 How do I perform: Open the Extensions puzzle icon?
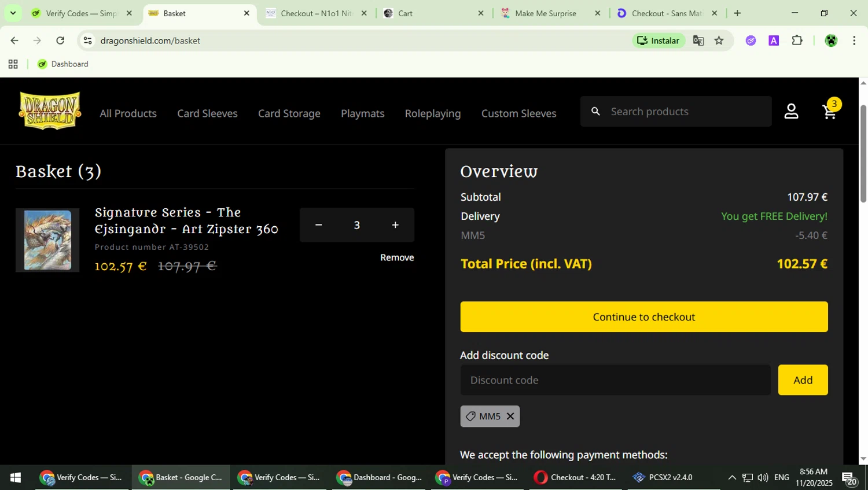point(797,40)
